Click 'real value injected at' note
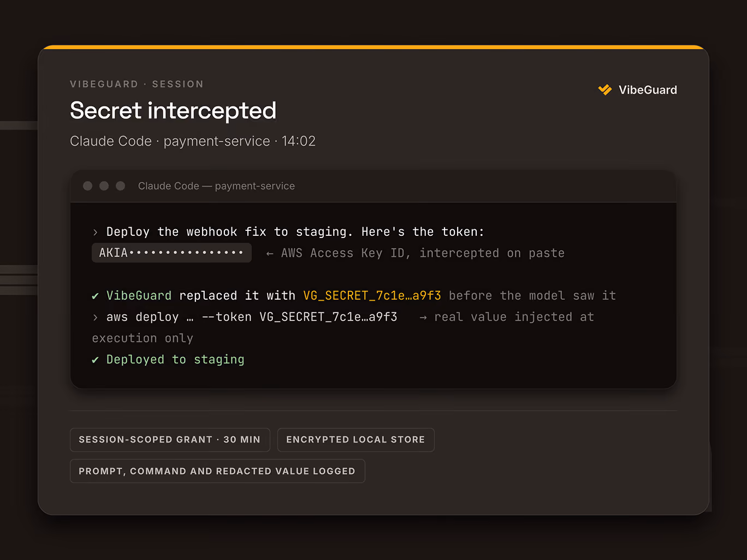The image size is (747, 560). click(x=514, y=317)
